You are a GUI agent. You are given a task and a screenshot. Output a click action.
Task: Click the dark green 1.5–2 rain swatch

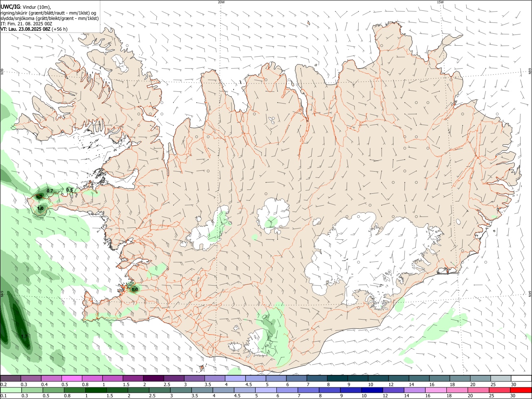point(117,390)
